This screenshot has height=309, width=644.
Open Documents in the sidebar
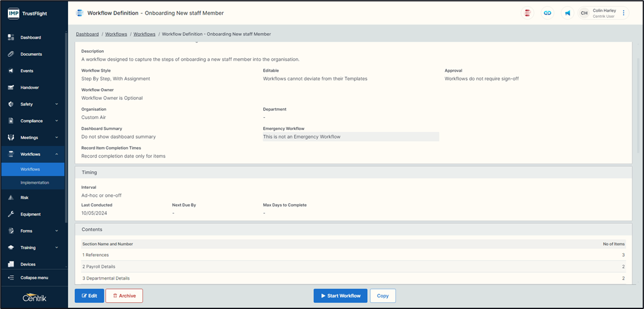coord(31,54)
